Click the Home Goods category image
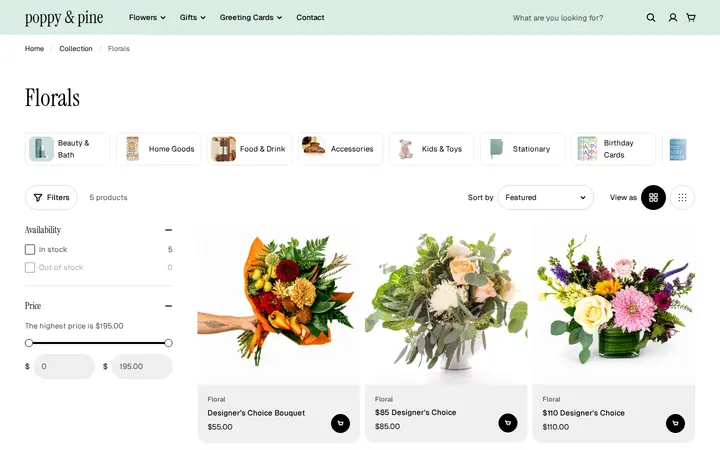 click(132, 149)
